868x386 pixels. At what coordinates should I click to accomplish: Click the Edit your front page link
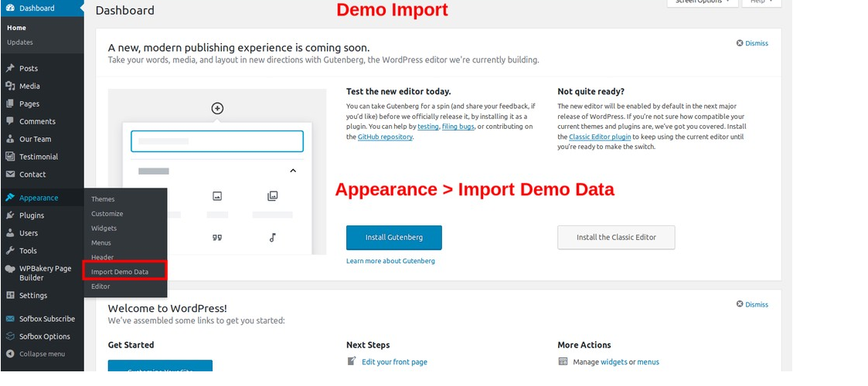394,362
